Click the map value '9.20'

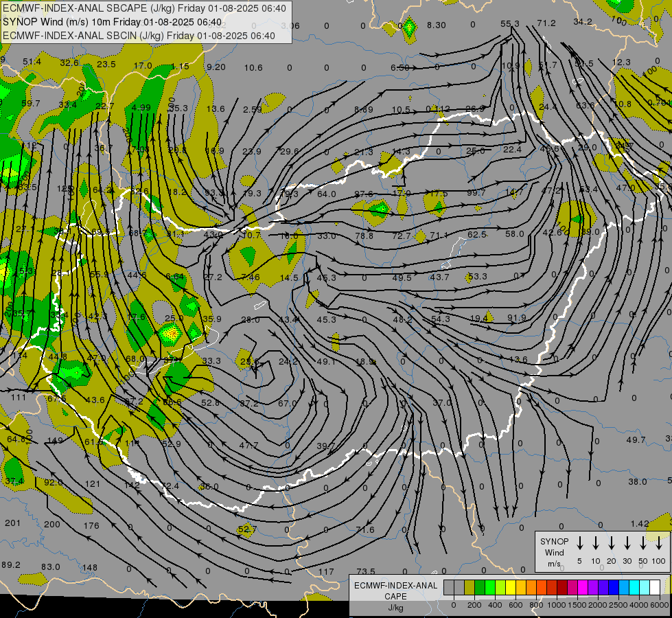216,67
